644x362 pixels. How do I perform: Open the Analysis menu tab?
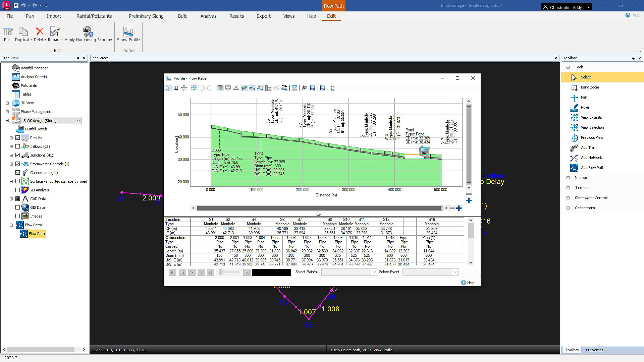point(208,16)
